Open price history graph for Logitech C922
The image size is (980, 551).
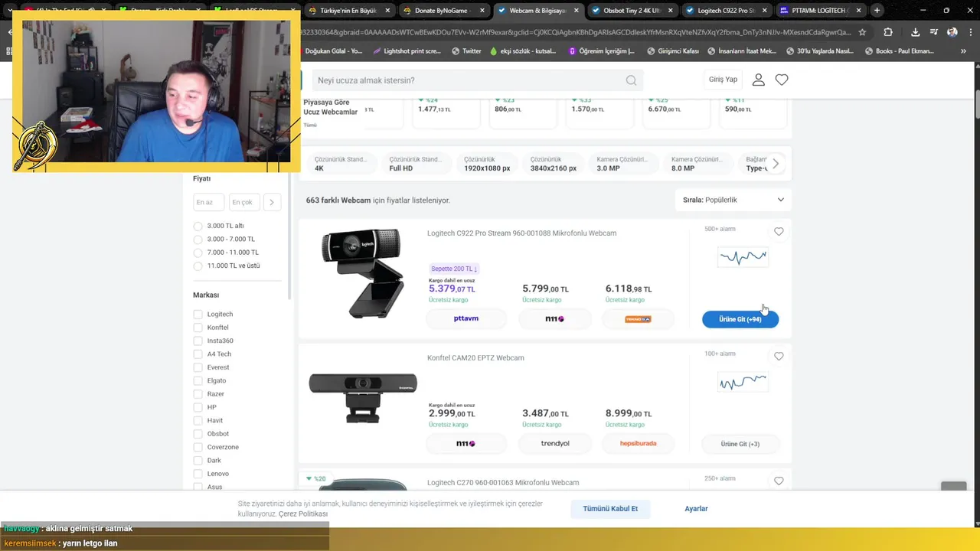tap(743, 257)
